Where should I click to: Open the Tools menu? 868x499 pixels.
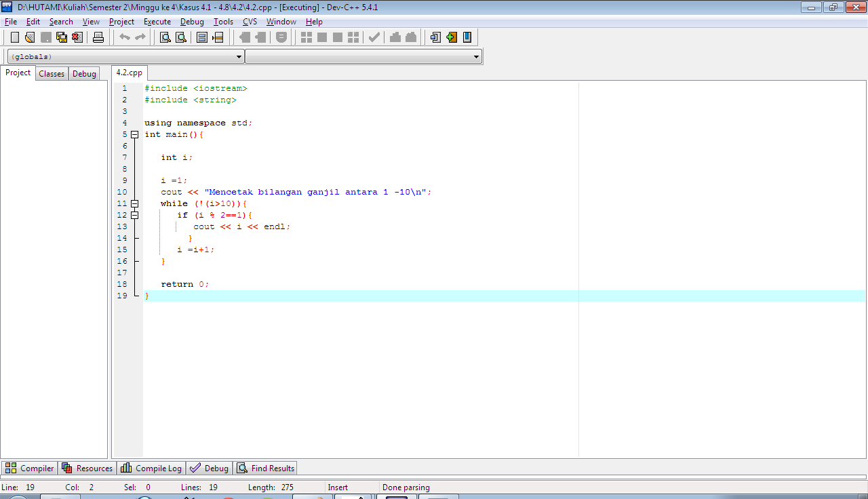tap(223, 22)
